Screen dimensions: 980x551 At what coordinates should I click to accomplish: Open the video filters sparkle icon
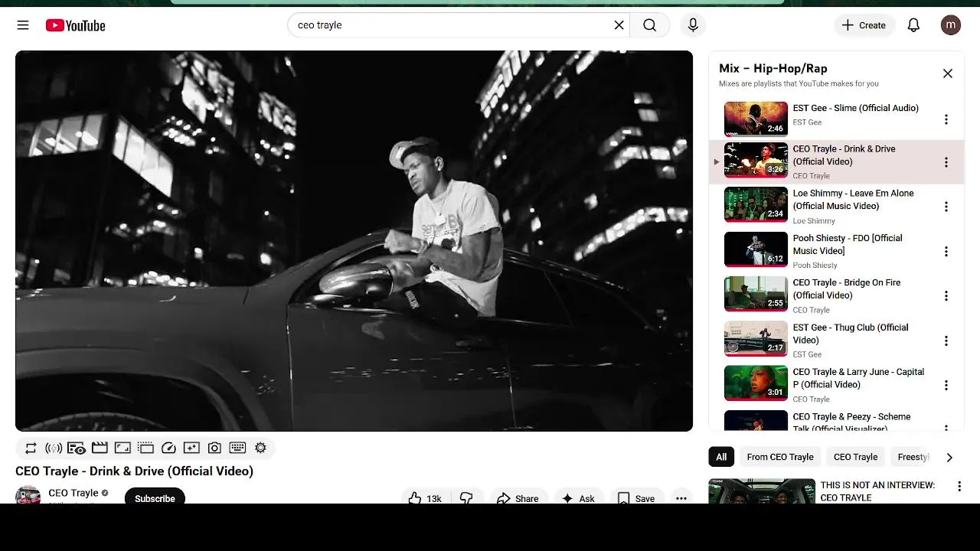pos(191,448)
